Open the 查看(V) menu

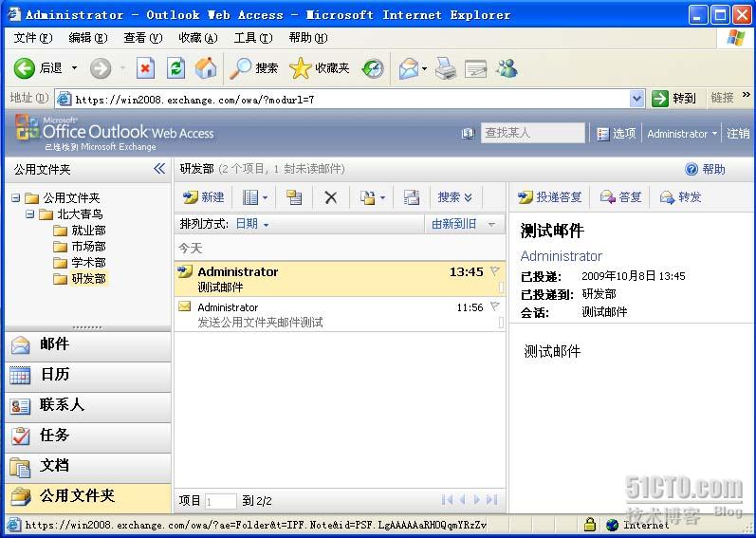point(142,38)
